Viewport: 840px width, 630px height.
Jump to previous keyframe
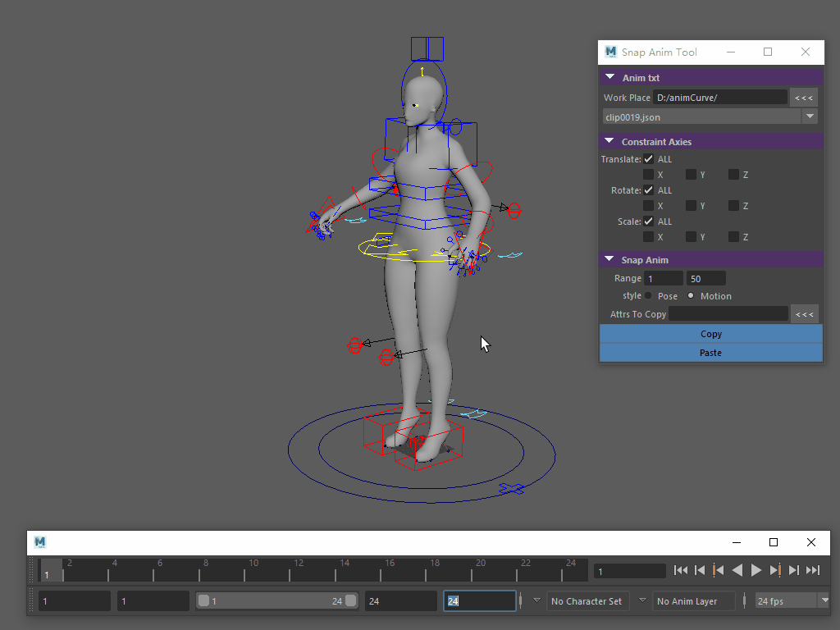point(719,570)
